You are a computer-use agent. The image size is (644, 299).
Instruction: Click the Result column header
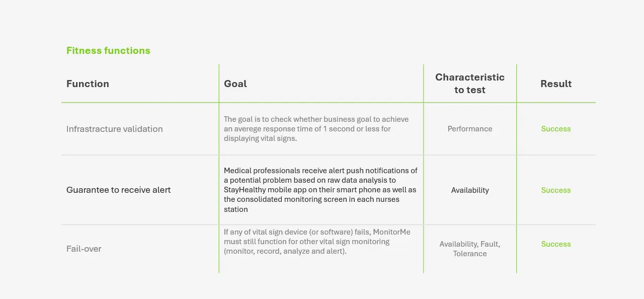(556, 84)
